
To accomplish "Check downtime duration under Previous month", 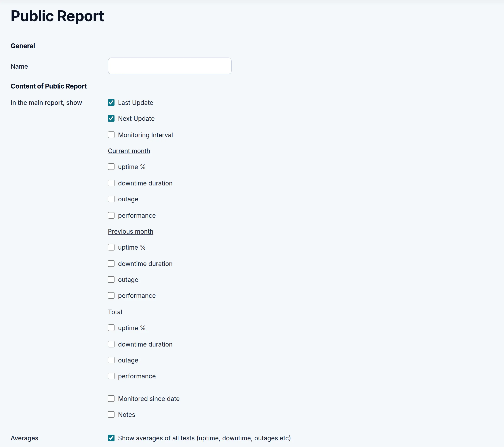I will 111,264.
